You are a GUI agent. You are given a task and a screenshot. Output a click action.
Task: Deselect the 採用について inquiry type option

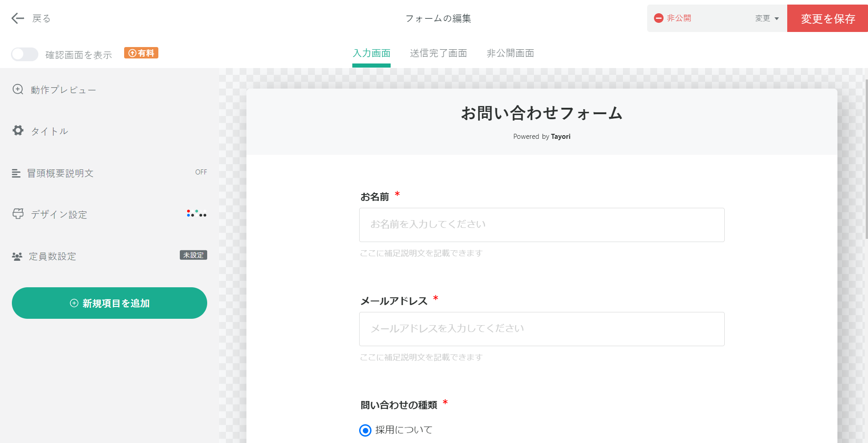364,430
